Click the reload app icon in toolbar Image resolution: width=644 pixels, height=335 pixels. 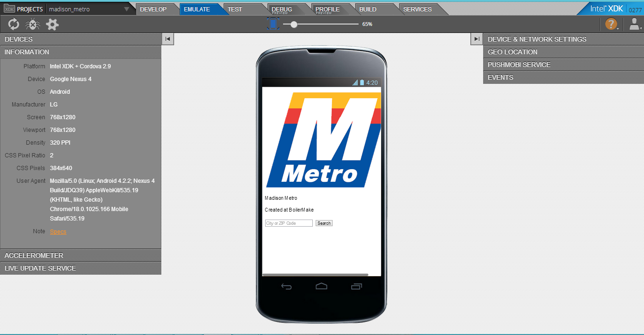(x=14, y=24)
